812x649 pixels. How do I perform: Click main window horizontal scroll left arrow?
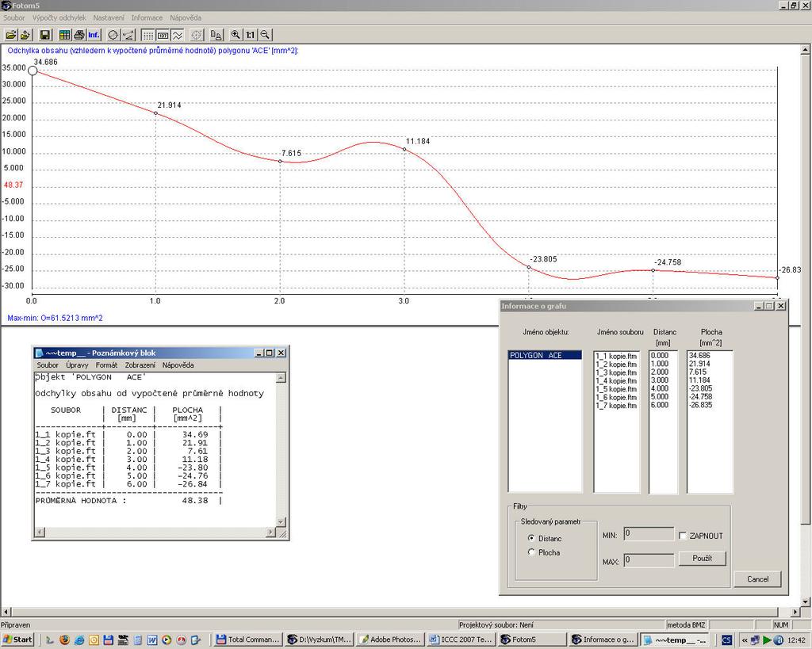tap(6, 612)
